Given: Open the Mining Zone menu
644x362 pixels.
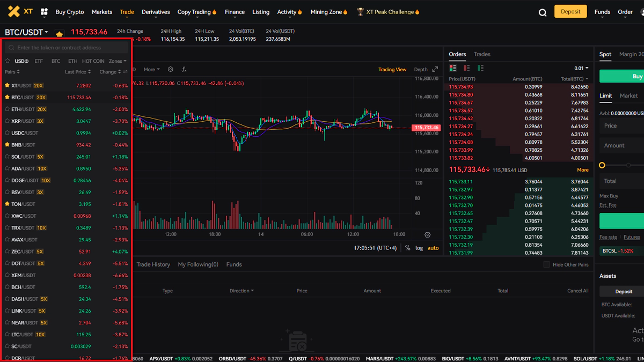Looking at the screenshot, I should point(329,12).
